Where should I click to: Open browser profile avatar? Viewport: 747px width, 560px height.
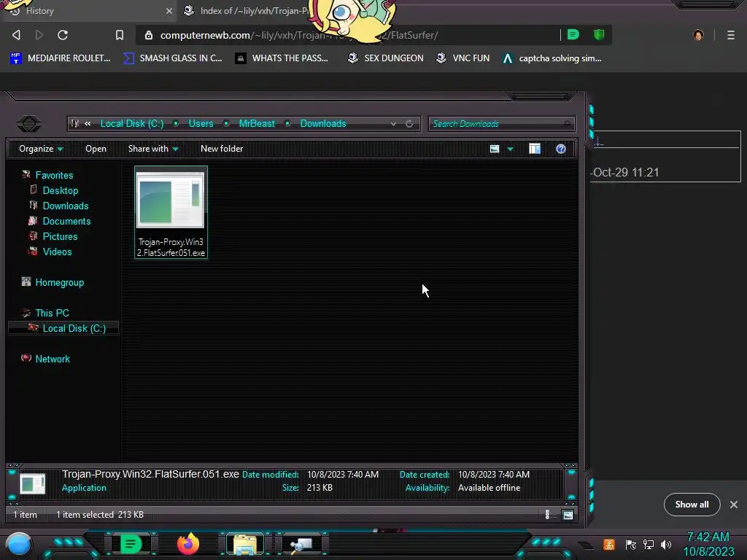698,35
